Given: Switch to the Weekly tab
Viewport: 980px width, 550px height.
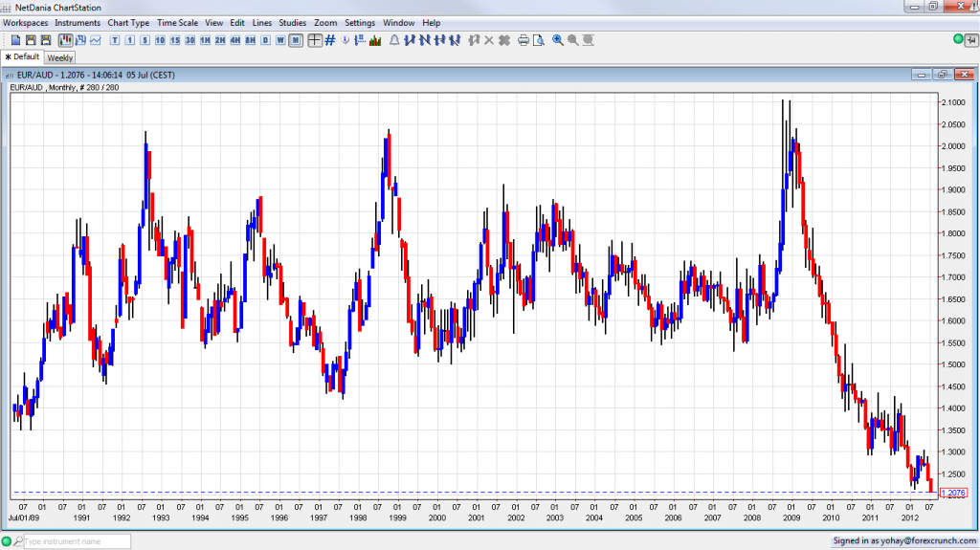Looking at the screenshot, I should (x=60, y=58).
